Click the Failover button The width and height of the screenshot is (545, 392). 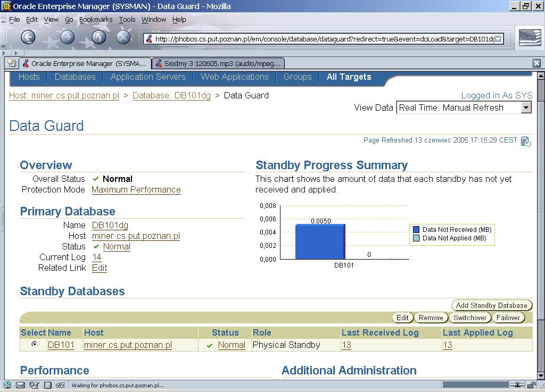click(508, 318)
